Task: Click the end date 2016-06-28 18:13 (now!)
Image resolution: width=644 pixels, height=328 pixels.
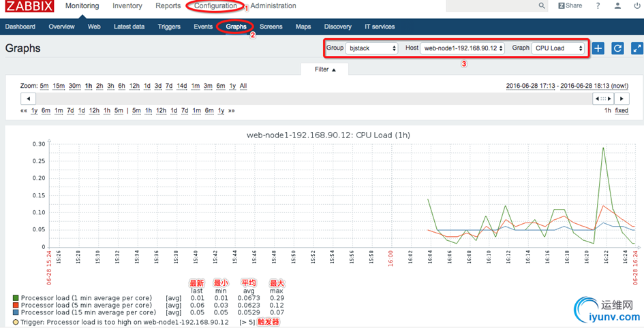Action: click(x=595, y=86)
